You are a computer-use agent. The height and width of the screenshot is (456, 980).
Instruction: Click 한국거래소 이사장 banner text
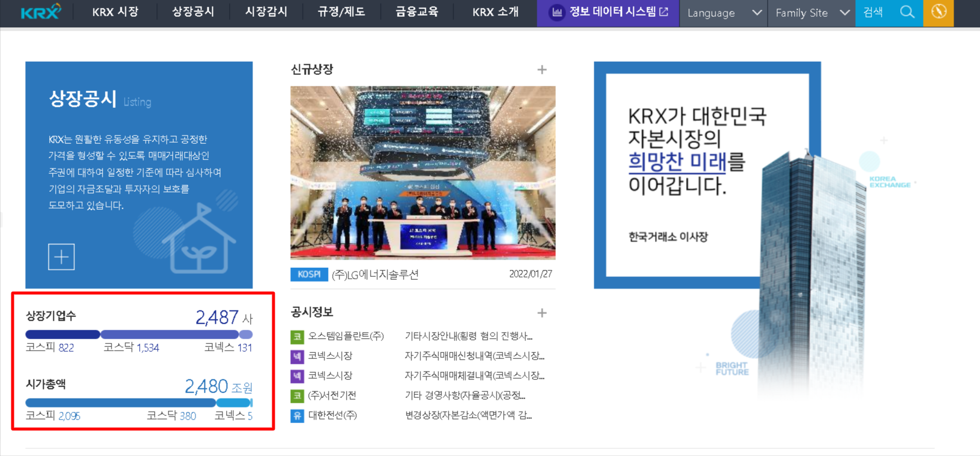668,237
